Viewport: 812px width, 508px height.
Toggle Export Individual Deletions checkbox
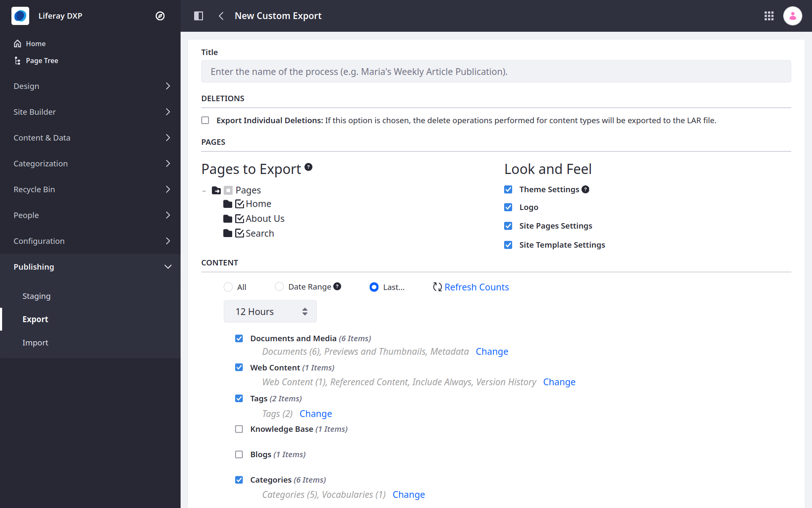[x=205, y=119]
